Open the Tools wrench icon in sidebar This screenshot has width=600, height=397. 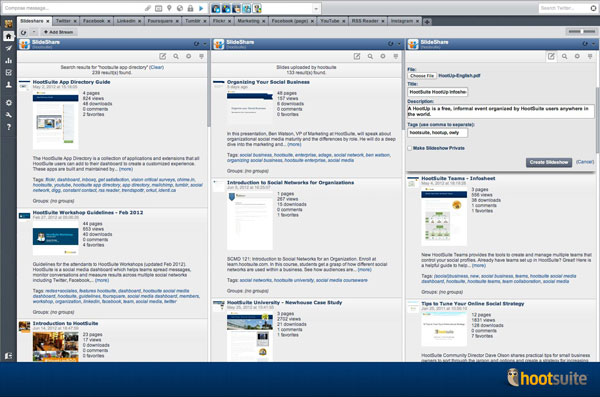click(x=8, y=115)
